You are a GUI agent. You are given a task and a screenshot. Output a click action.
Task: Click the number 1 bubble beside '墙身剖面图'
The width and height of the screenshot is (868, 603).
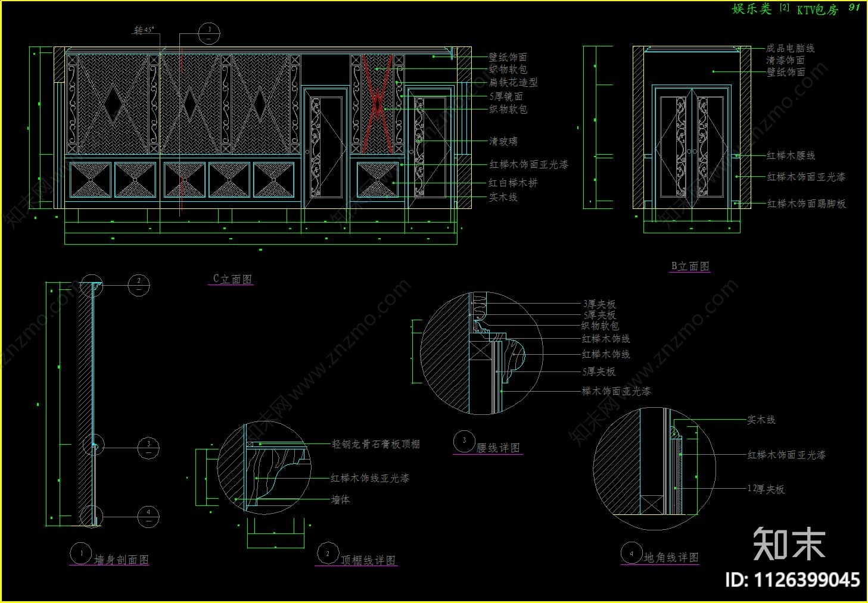pyautogui.click(x=81, y=553)
